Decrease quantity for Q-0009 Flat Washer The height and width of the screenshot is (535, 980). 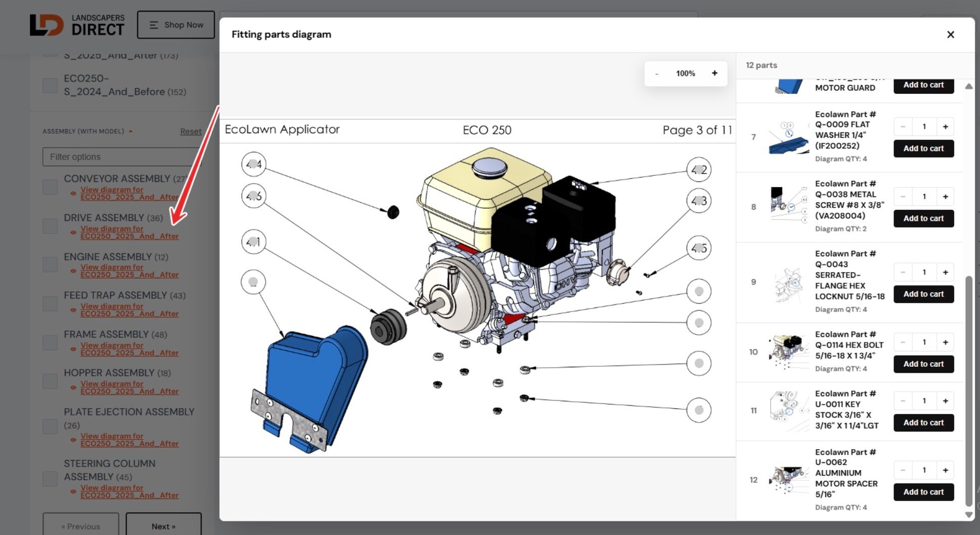click(x=903, y=127)
